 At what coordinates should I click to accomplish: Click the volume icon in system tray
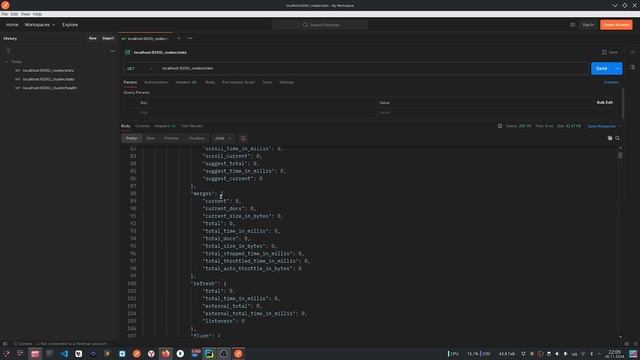click(557, 354)
